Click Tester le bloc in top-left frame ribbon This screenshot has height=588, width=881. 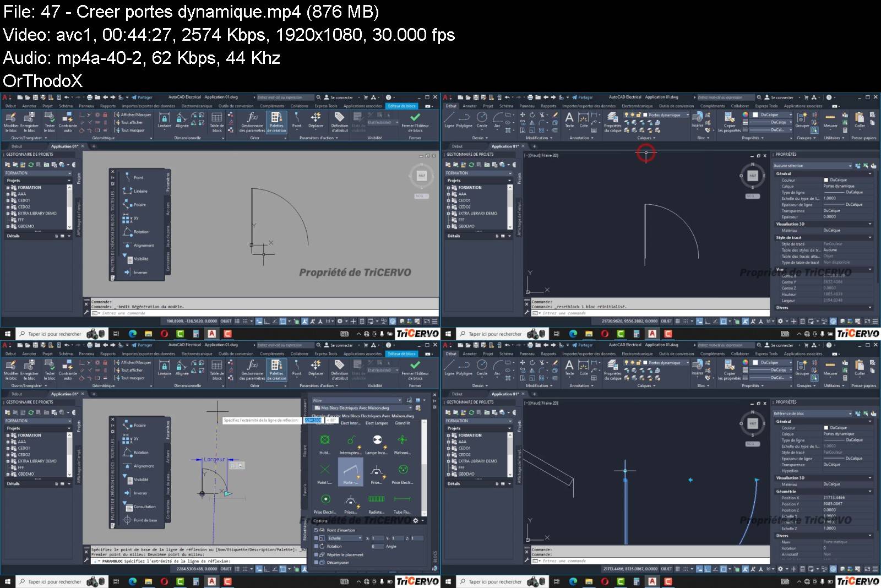[50, 122]
